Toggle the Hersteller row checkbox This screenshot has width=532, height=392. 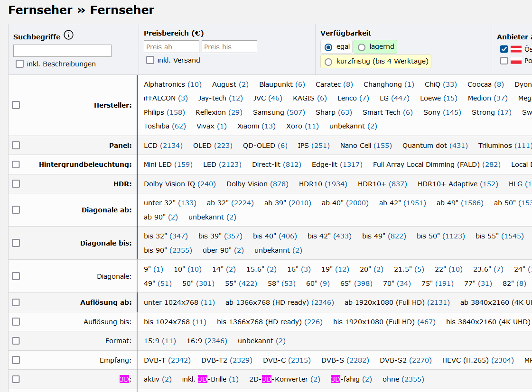[16, 105]
